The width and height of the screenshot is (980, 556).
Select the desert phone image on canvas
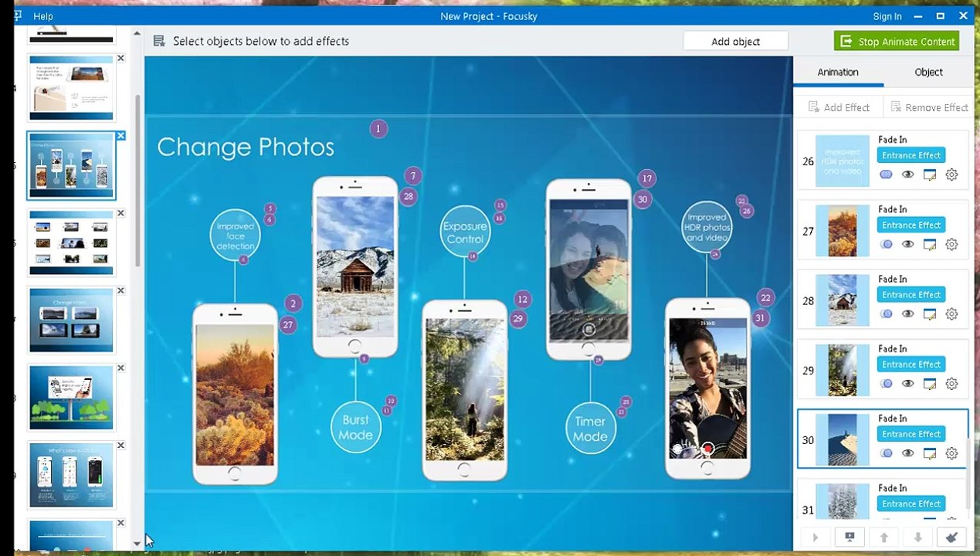[x=235, y=394]
